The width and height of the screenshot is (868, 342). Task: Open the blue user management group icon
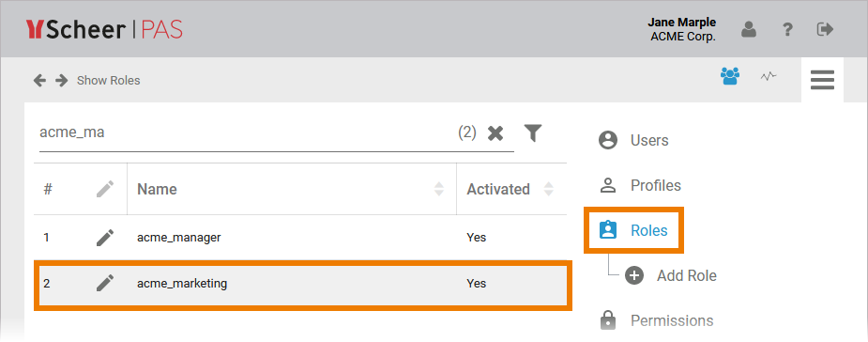pos(730,76)
